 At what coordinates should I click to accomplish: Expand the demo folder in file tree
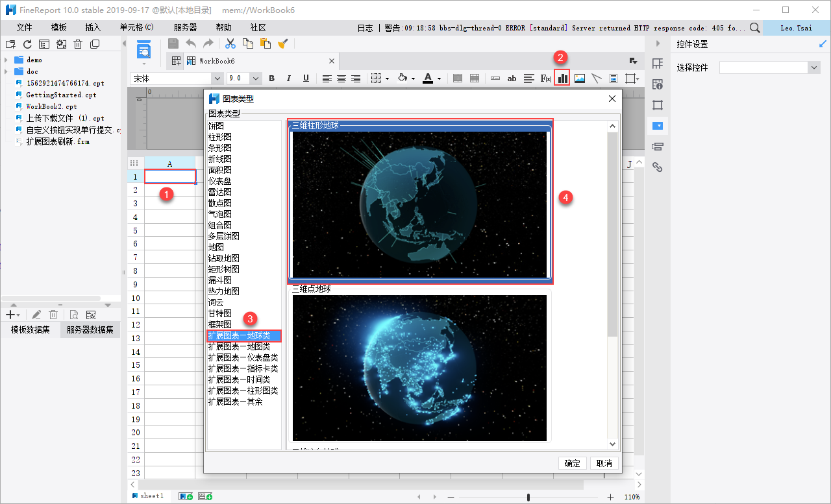[x=6, y=60]
